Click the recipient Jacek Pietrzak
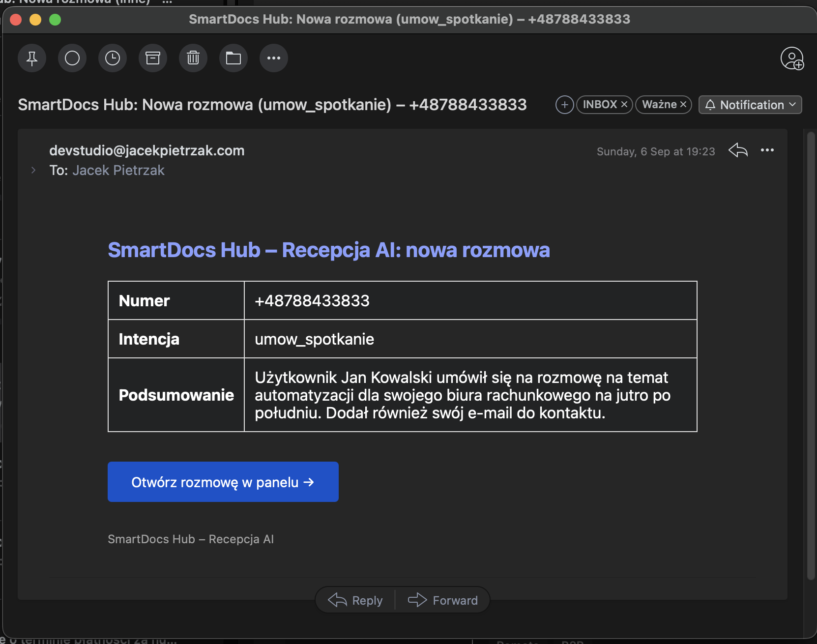Screen dimensions: 817x644 (x=118, y=170)
